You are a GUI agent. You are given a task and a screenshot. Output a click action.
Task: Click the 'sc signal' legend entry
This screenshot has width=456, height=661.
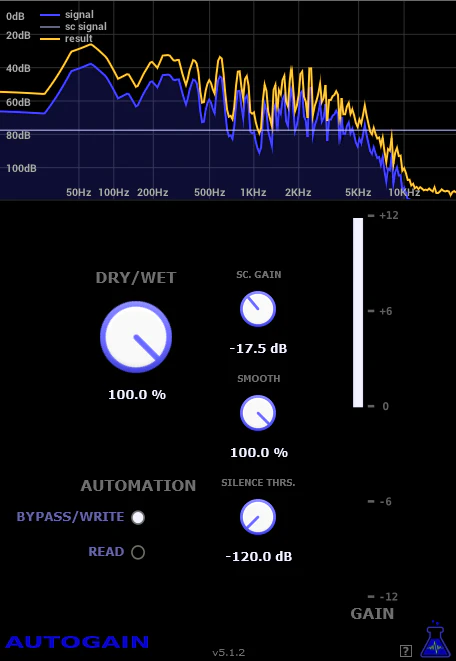click(74, 27)
